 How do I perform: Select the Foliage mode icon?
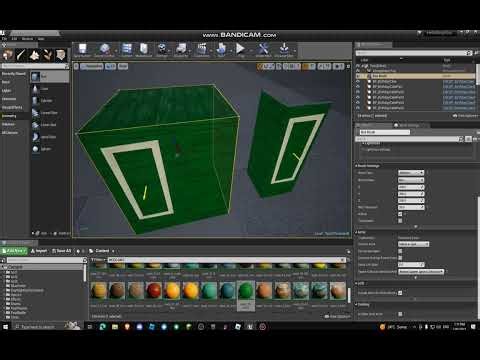[48, 55]
